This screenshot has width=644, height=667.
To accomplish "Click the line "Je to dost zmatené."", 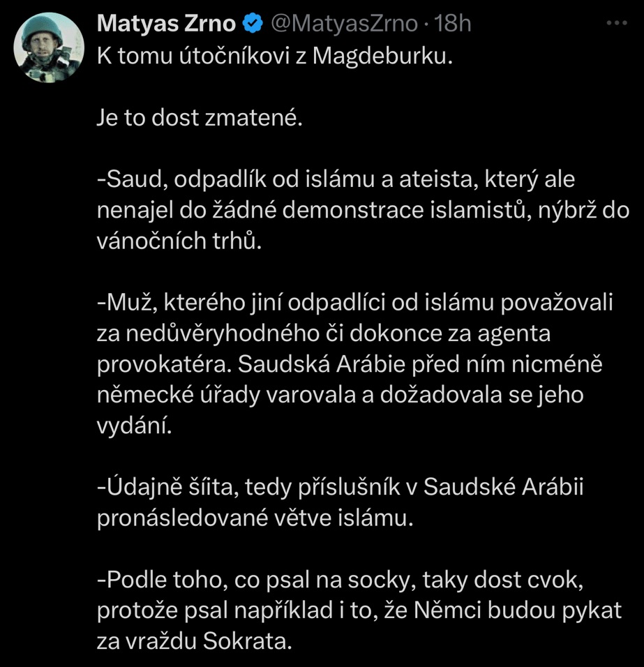I will click(x=200, y=119).
